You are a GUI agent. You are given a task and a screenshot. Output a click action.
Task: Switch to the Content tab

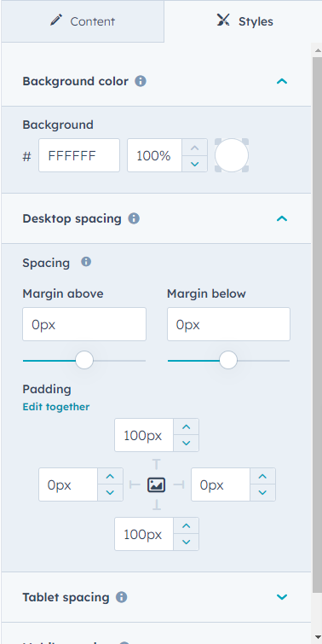coord(83,21)
